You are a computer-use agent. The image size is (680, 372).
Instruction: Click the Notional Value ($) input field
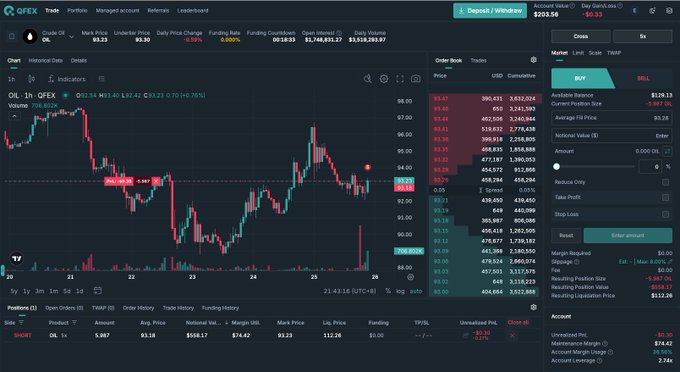point(612,135)
